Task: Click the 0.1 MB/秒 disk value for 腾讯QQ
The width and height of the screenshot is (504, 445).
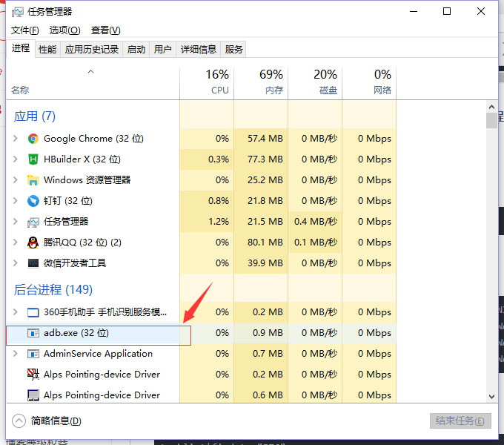Action: [316, 243]
